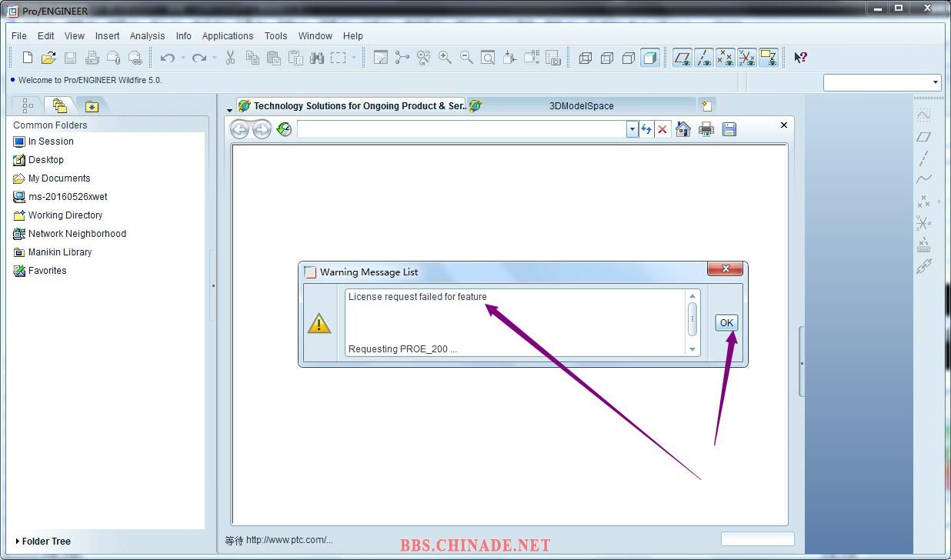Open the Redo history dropdown arrow
Viewport: 951px width, 560px height.
tap(214, 58)
